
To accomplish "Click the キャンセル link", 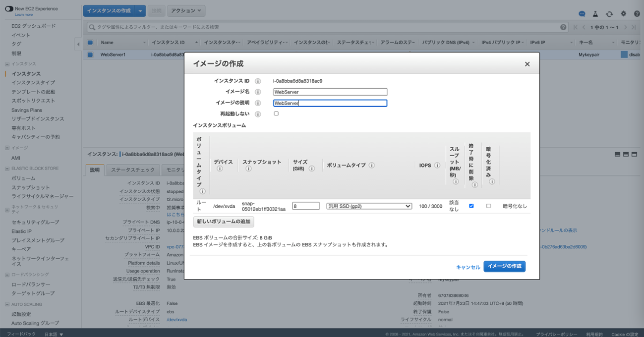I will coord(468,267).
